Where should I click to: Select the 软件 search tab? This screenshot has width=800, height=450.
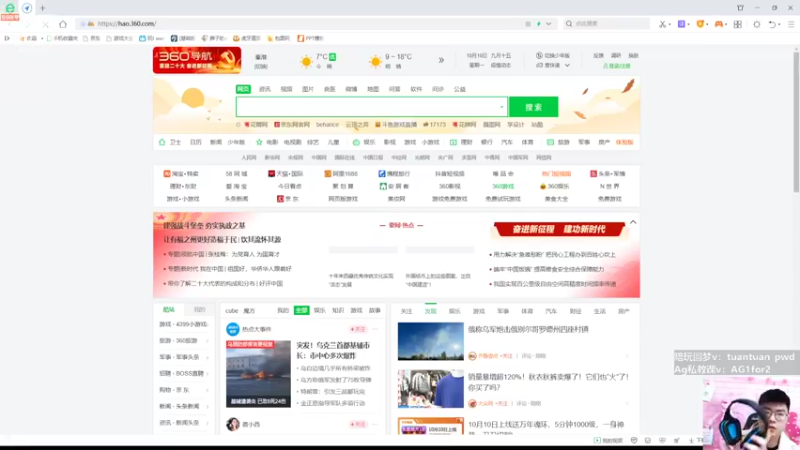[416, 89]
